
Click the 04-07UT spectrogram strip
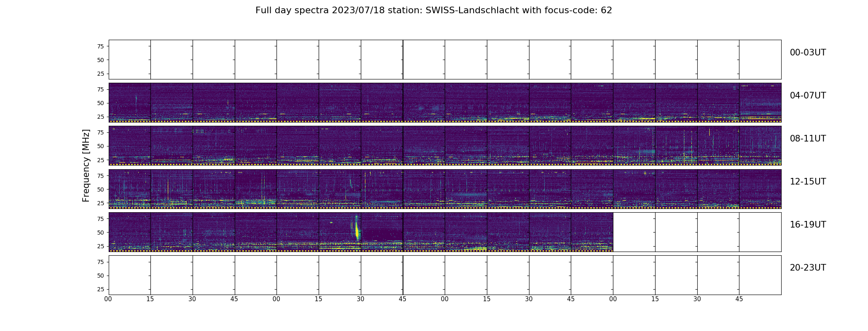[x=445, y=103]
